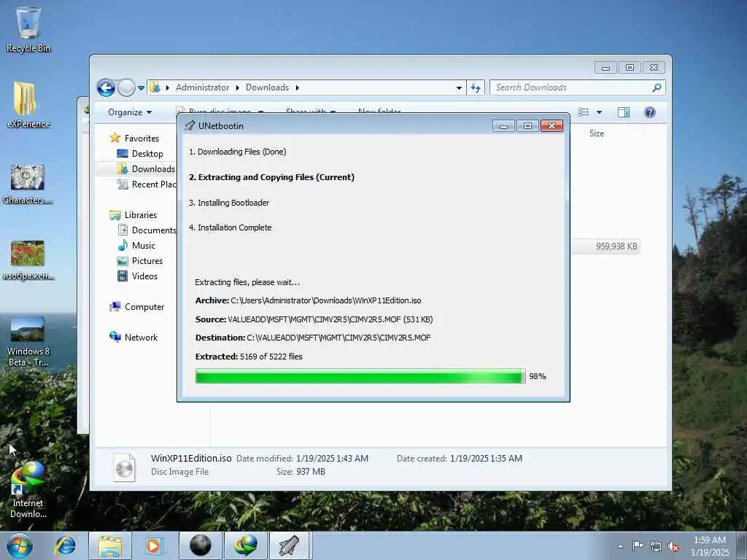Viewport: 747px width, 560px height.
Task: Click WinXP11Edition.iso name in details pane
Action: click(191, 459)
